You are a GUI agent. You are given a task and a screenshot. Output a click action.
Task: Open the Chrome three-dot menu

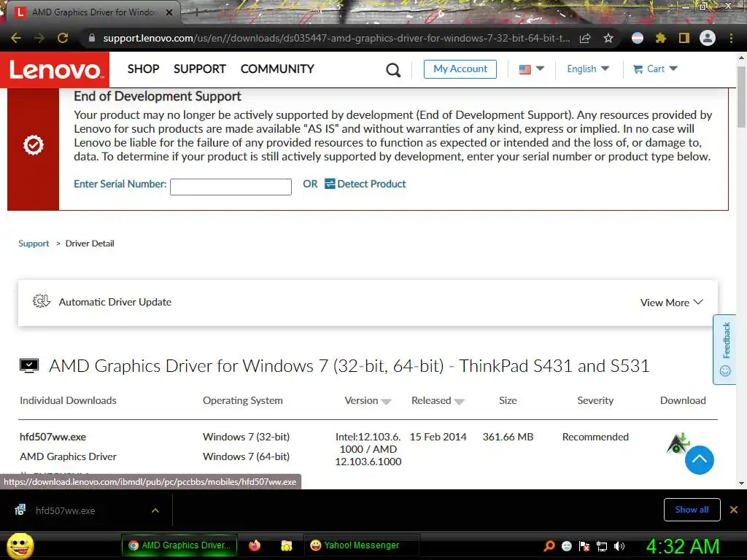tap(731, 38)
